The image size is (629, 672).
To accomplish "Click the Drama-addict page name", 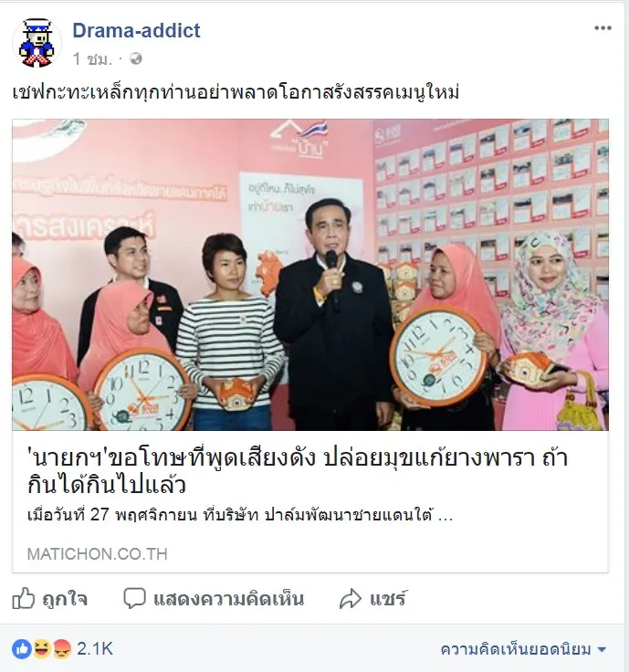I will tap(136, 30).
